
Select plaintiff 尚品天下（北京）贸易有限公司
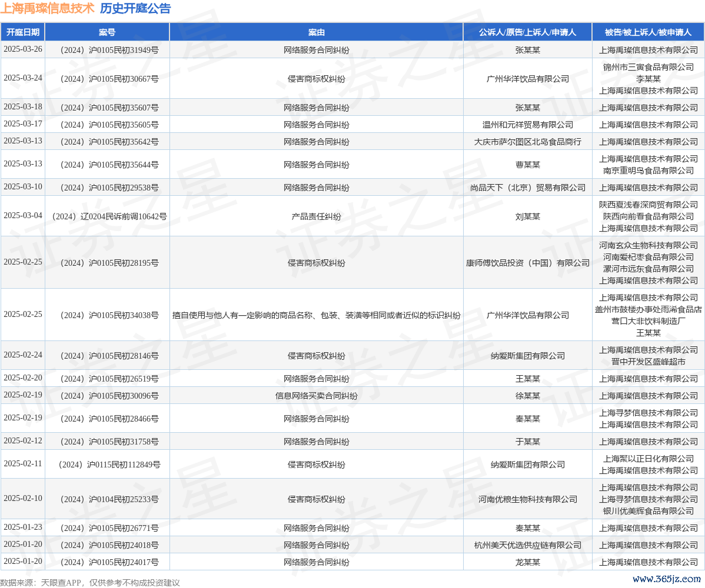528,188
